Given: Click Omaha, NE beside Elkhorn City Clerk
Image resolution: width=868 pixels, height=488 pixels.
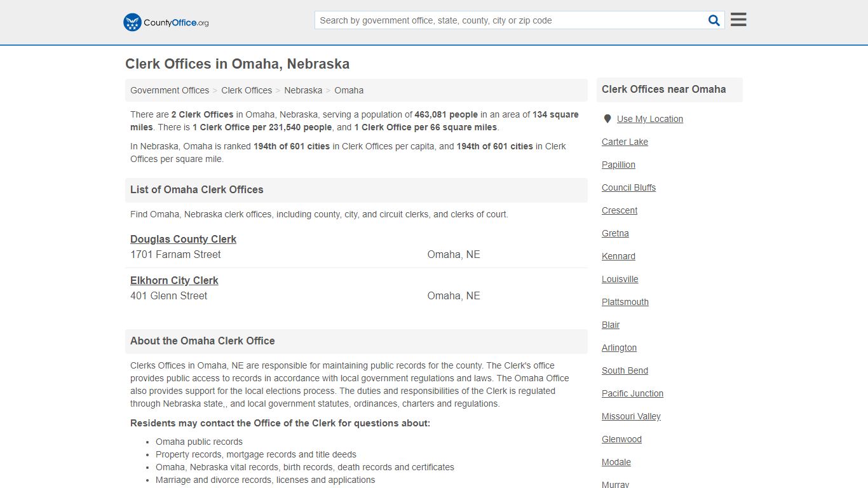Looking at the screenshot, I should (454, 295).
